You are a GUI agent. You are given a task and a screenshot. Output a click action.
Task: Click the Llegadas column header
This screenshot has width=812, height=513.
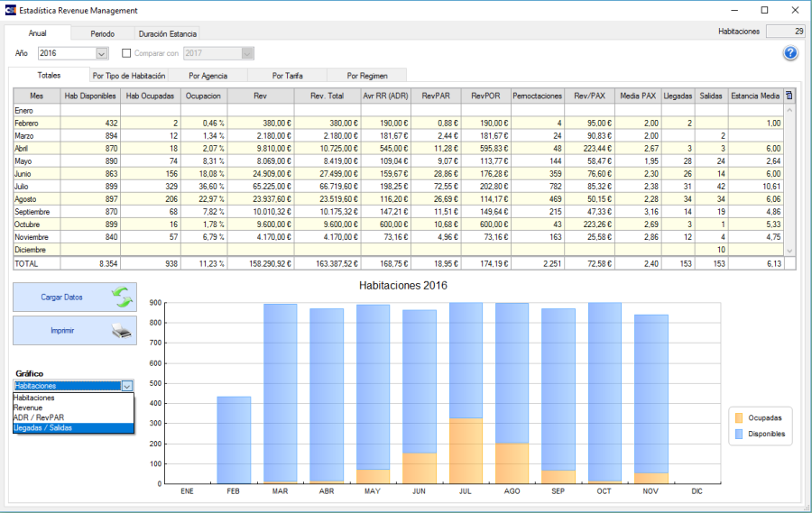pyautogui.click(x=678, y=96)
